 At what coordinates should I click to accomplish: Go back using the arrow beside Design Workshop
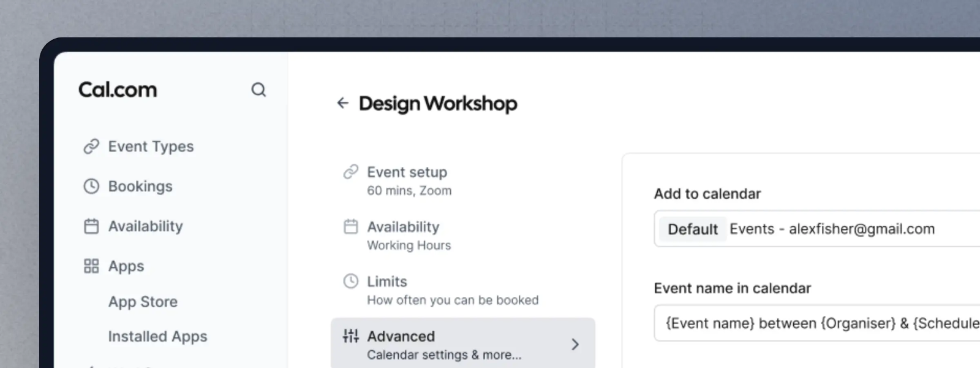342,103
